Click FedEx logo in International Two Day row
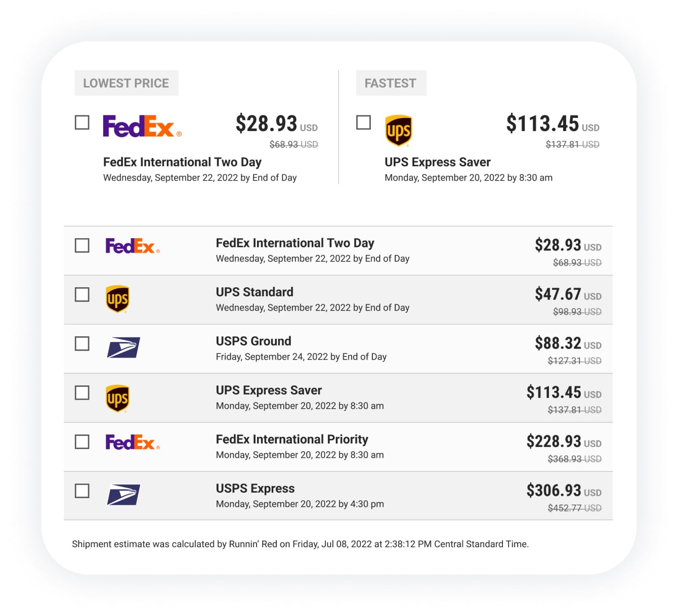The image size is (678, 616). coord(133,246)
